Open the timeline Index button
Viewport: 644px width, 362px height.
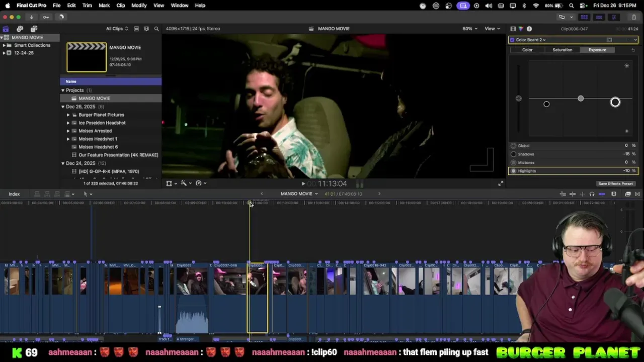click(x=14, y=194)
